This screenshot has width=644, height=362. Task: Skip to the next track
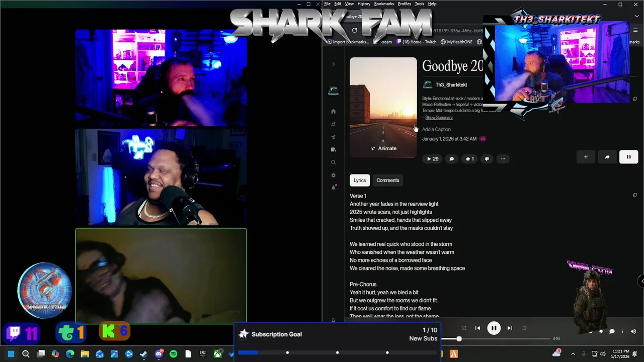click(510, 328)
